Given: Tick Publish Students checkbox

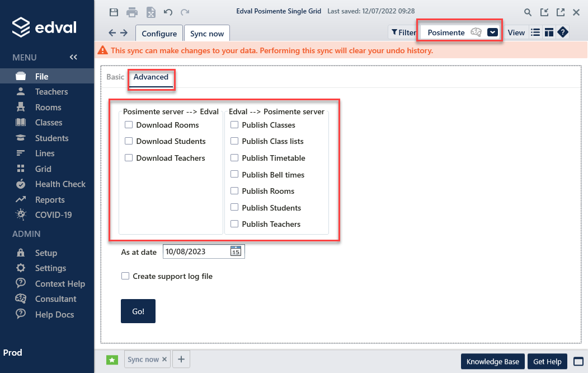Looking at the screenshot, I should pyautogui.click(x=234, y=207).
